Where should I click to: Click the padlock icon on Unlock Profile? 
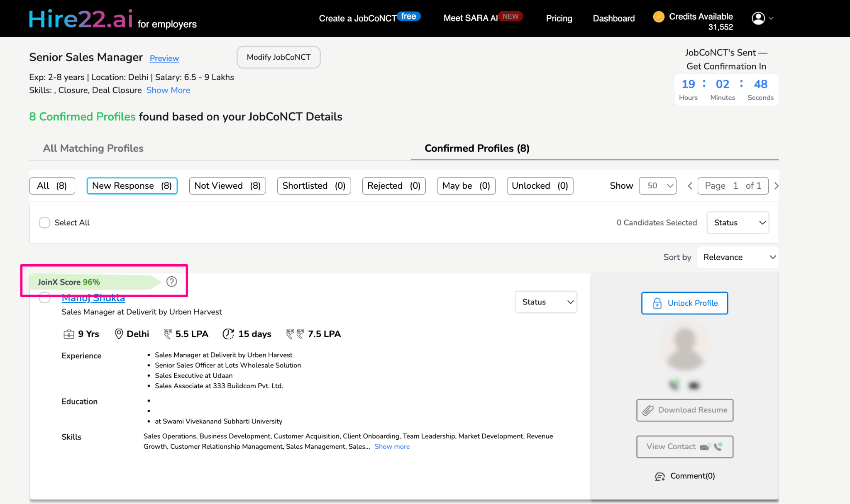(657, 303)
